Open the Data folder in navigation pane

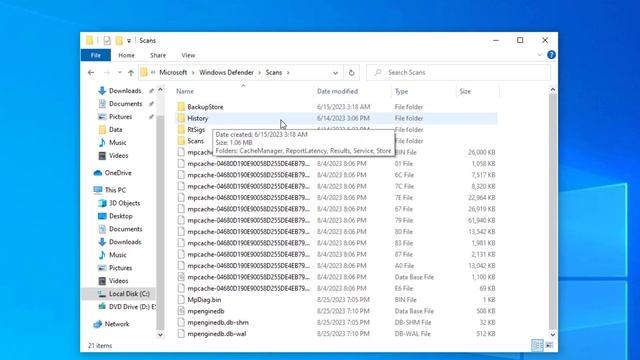tap(116, 130)
